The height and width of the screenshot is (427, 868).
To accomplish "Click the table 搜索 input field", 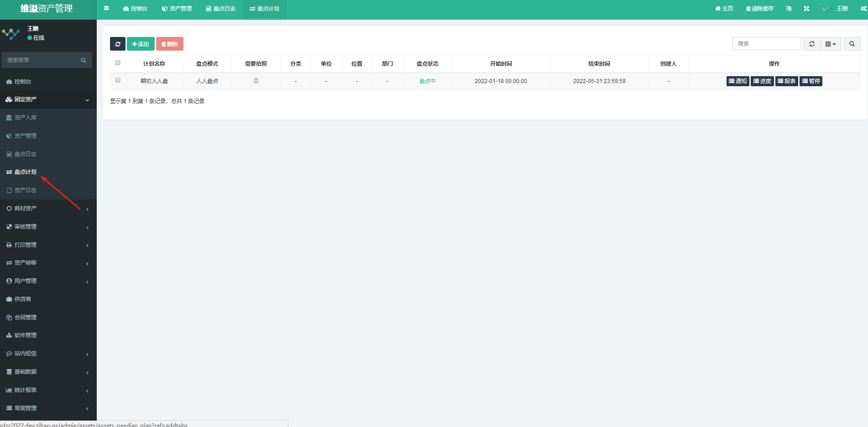I will [766, 44].
